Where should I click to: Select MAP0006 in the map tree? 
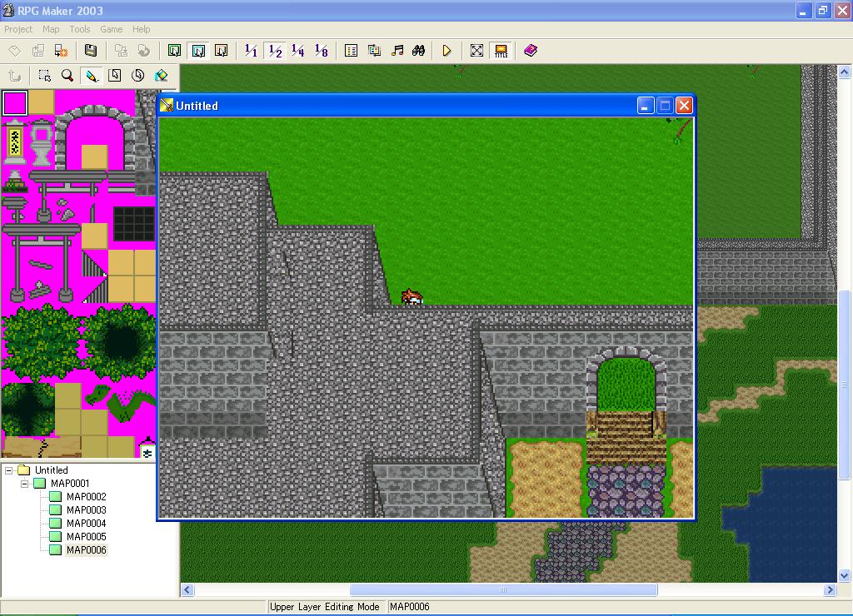point(86,549)
